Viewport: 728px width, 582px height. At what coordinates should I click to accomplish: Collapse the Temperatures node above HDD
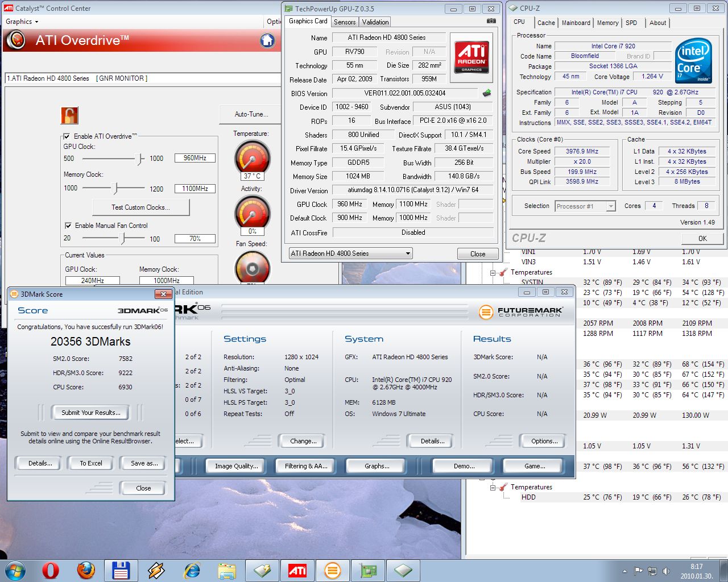(x=493, y=487)
